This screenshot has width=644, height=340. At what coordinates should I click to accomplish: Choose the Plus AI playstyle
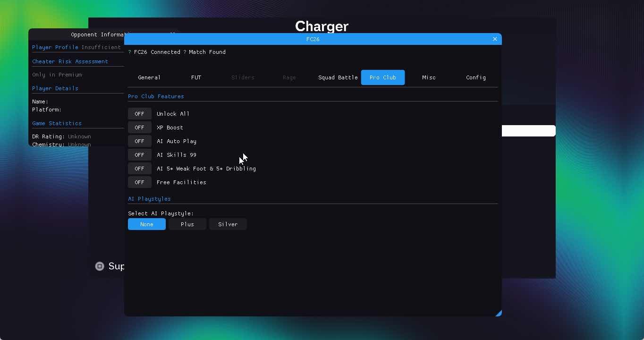coord(187,224)
